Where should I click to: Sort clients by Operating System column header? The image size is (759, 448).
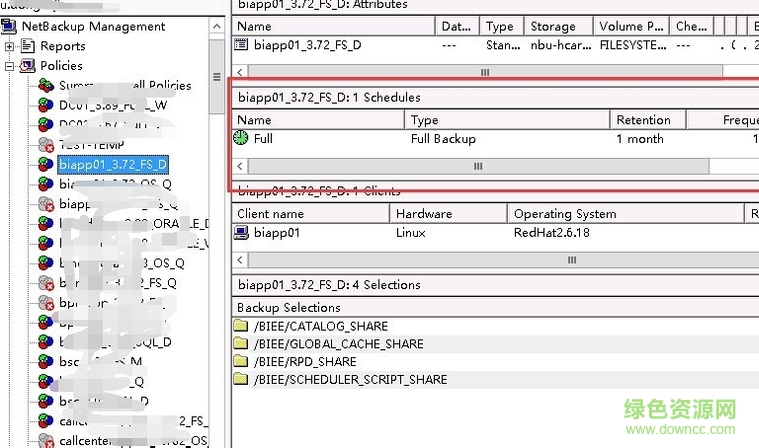point(626,213)
